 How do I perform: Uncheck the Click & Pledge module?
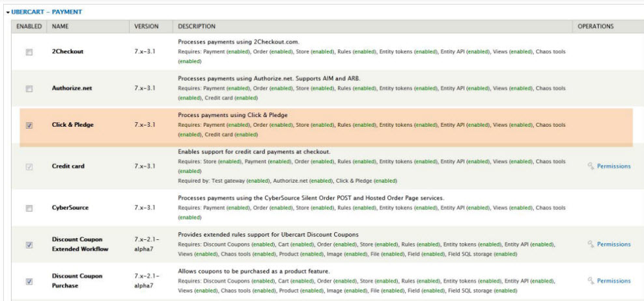coord(29,125)
